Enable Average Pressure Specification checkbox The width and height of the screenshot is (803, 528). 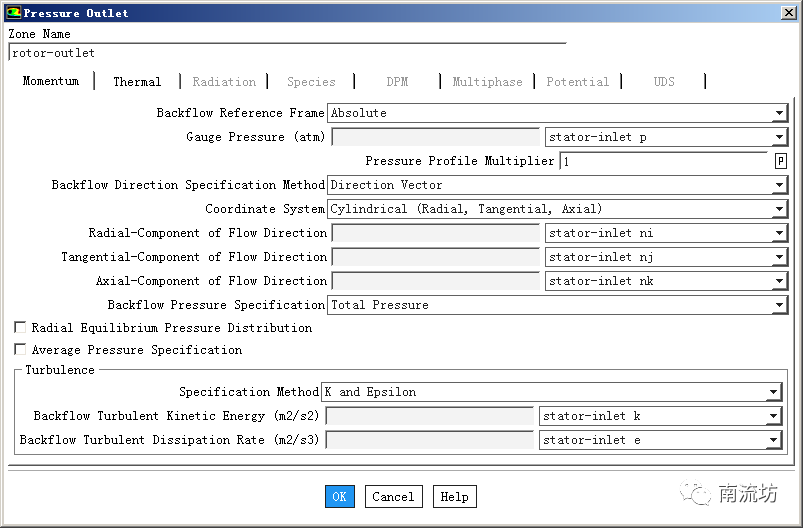[20, 350]
